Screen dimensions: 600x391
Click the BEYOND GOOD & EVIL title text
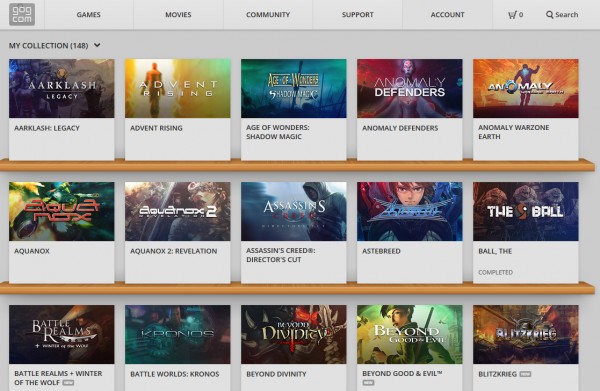402,373
